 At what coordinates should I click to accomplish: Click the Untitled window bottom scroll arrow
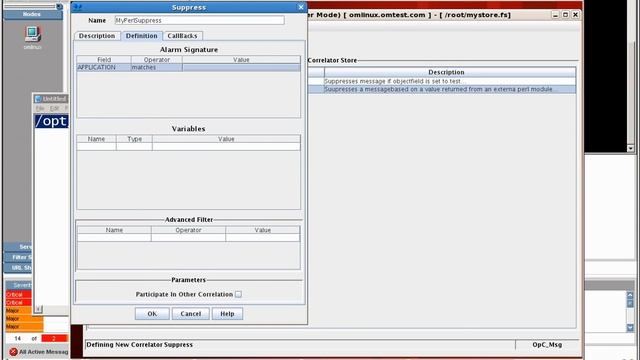[38, 309]
